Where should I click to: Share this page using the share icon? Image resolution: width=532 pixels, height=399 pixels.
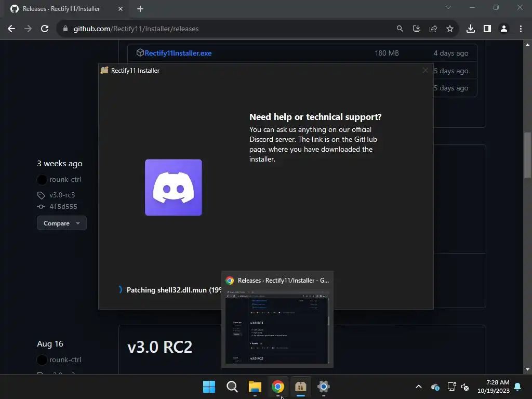point(433,29)
